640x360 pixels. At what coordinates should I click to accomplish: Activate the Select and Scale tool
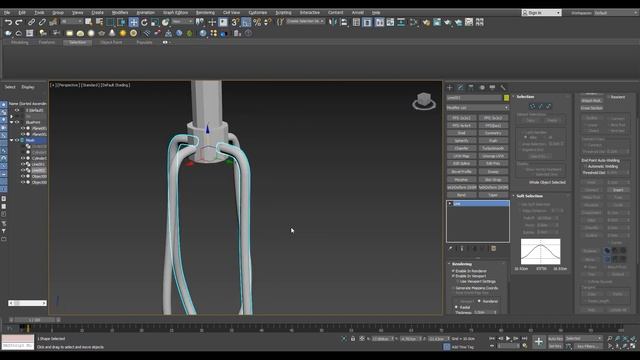tap(155, 22)
